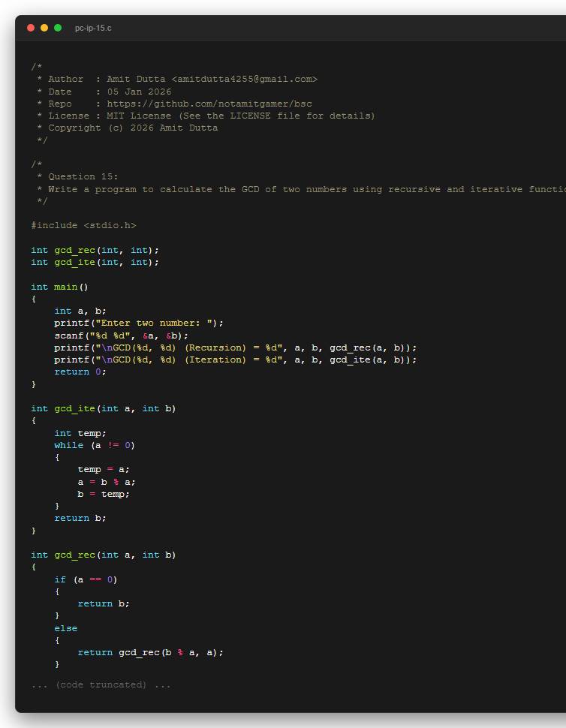Viewport: 566px width, 728px height.
Task: Click the '#include <stdio.h>' line
Action: coord(83,225)
